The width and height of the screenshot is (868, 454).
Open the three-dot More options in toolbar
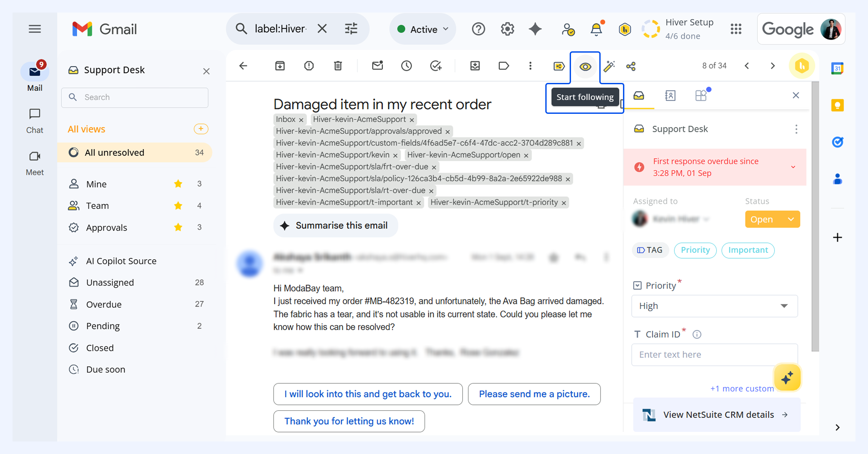point(530,66)
